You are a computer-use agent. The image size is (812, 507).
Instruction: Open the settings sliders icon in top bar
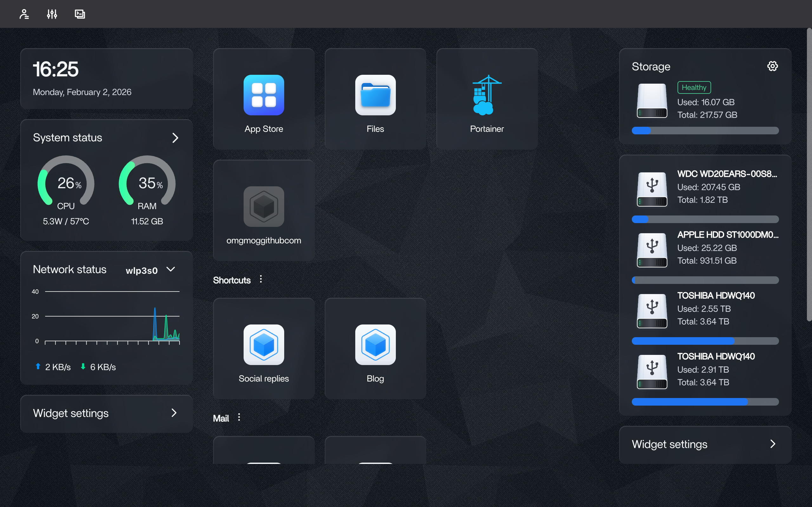point(52,14)
